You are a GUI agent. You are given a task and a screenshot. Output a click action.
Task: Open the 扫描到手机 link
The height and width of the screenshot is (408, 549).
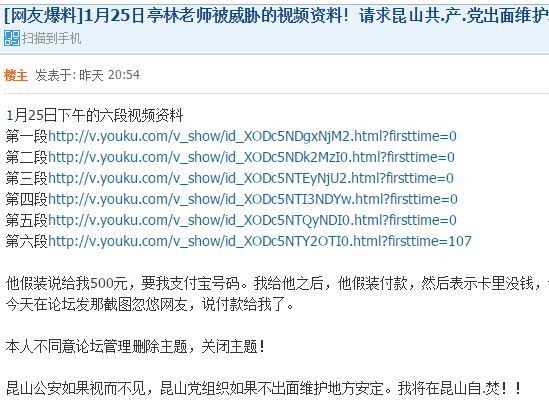click(x=51, y=38)
